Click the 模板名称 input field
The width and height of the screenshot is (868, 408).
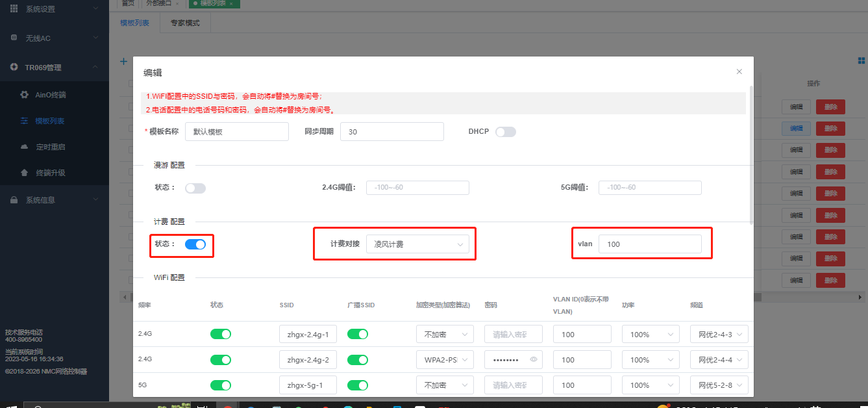236,131
